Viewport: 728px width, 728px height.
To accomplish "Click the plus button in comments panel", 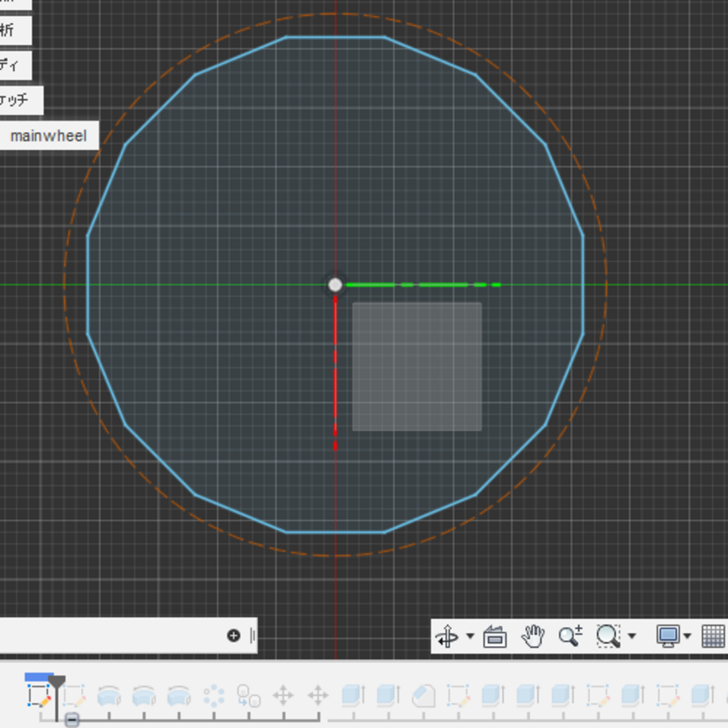I will [x=234, y=636].
